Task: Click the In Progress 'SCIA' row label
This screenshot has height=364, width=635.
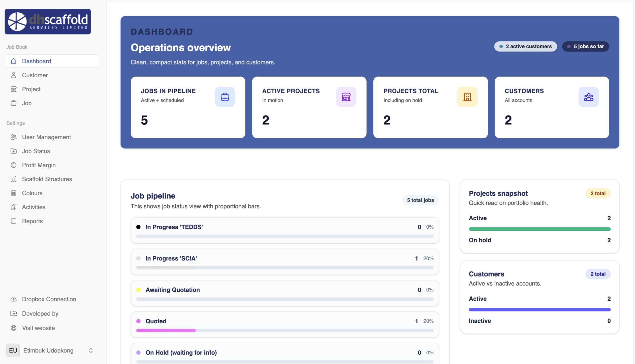Action: coord(171,258)
